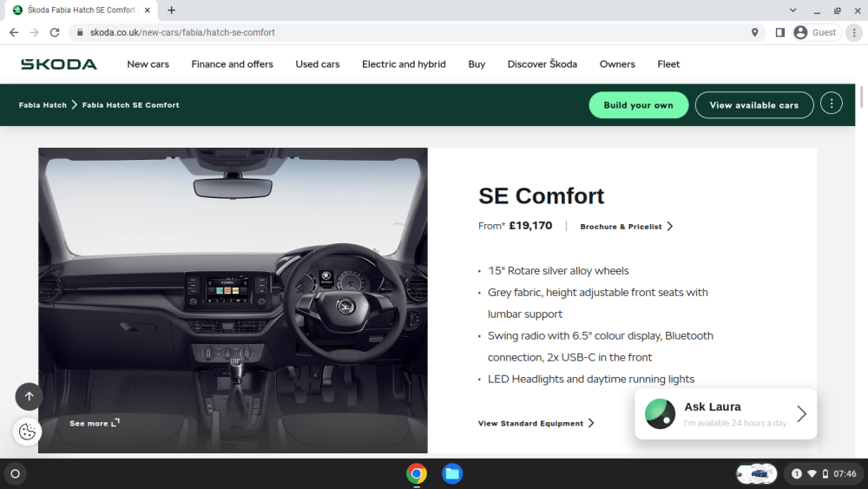Screen dimensions: 868x489
Task: Click the address bar URL
Action: pos(182,33)
